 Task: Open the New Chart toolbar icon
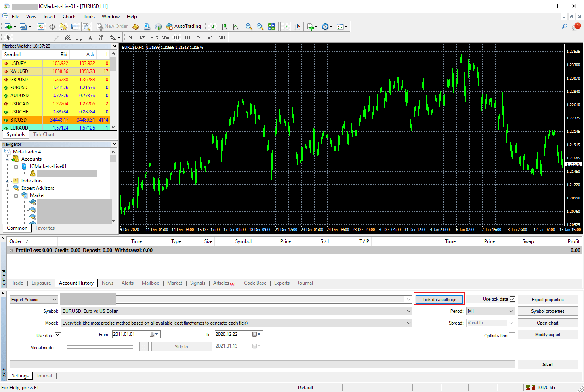click(8, 27)
